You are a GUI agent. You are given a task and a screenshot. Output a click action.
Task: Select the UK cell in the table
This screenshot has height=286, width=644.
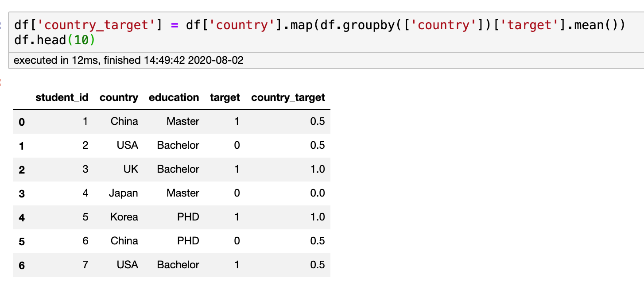(x=131, y=169)
